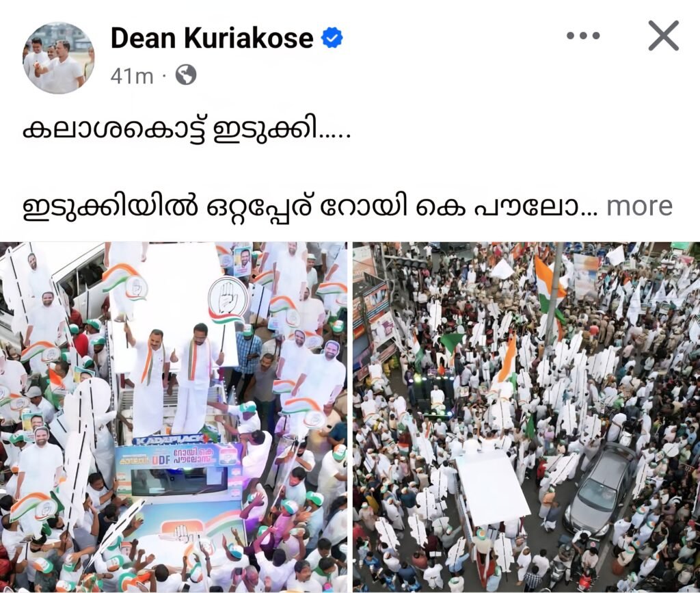Screen dimensions: 700x593
Task: Expand the post text with 'more'
Action: click(639, 207)
